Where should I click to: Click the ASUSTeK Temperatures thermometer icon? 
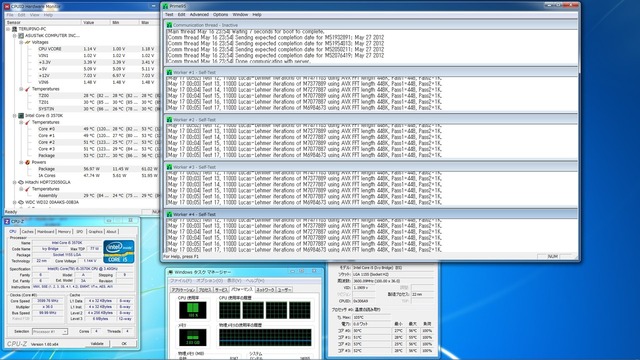tap(28, 89)
